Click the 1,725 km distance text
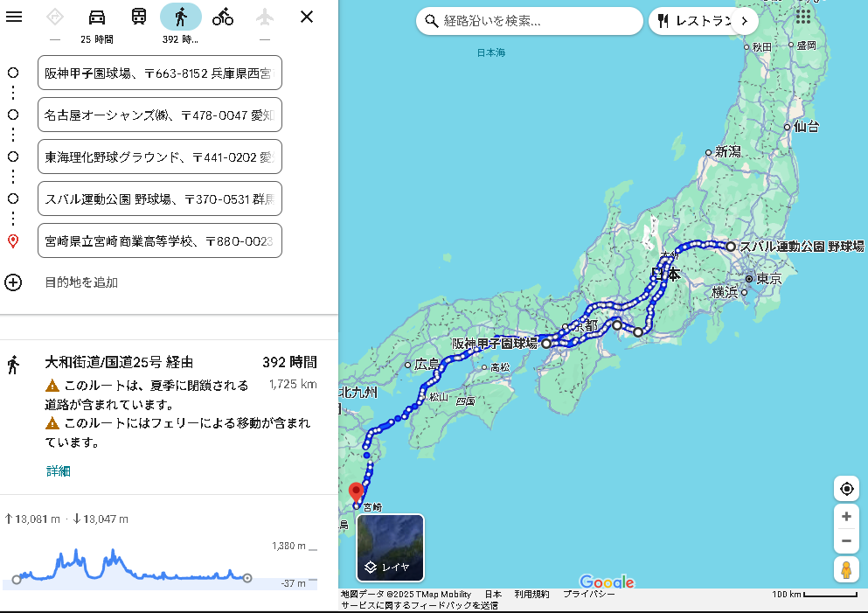The height and width of the screenshot is (613, 868). click(x=293, y=384)
